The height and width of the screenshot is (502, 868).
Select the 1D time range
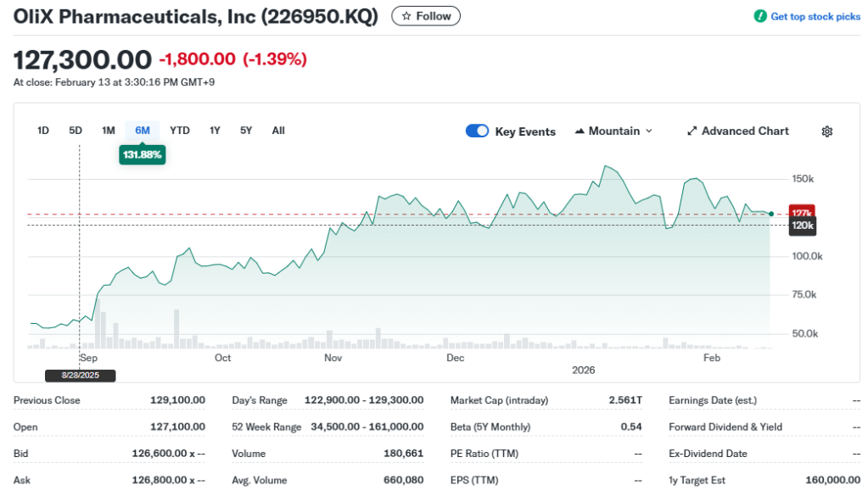click(x=43, y=131)
